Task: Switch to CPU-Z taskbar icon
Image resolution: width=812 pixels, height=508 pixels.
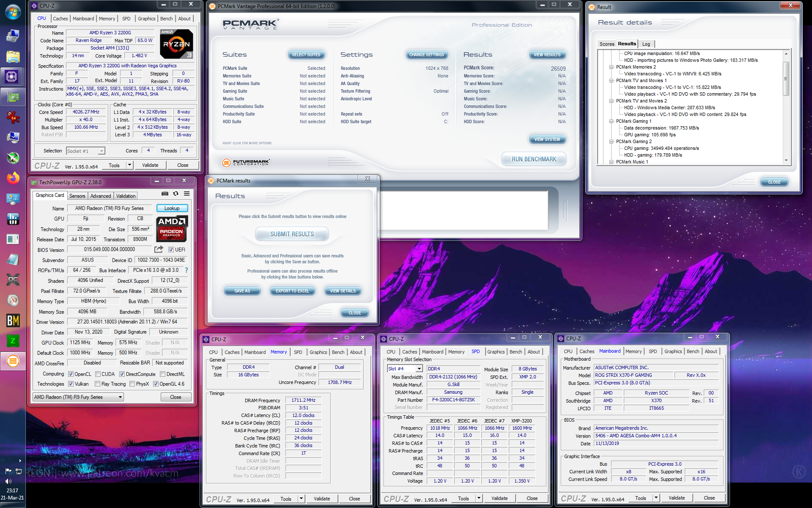Action: coord(12,77)
